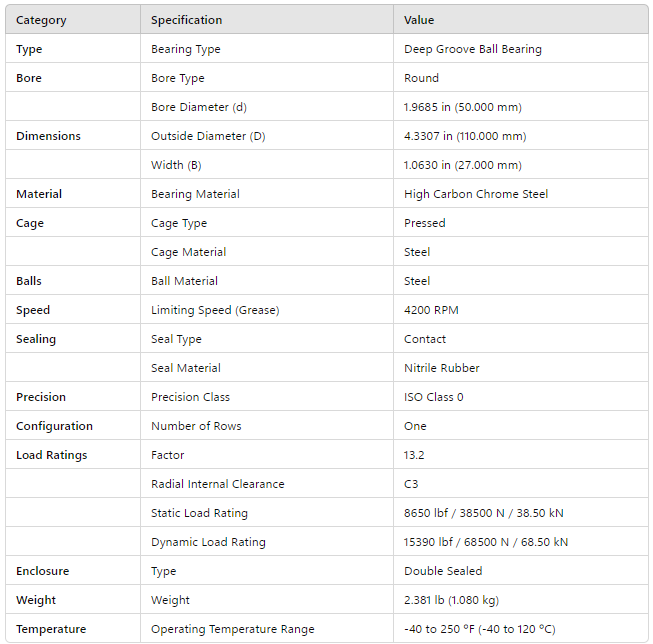
Task: Click the Operating Temperature Range cell
Action: [232, 629]
